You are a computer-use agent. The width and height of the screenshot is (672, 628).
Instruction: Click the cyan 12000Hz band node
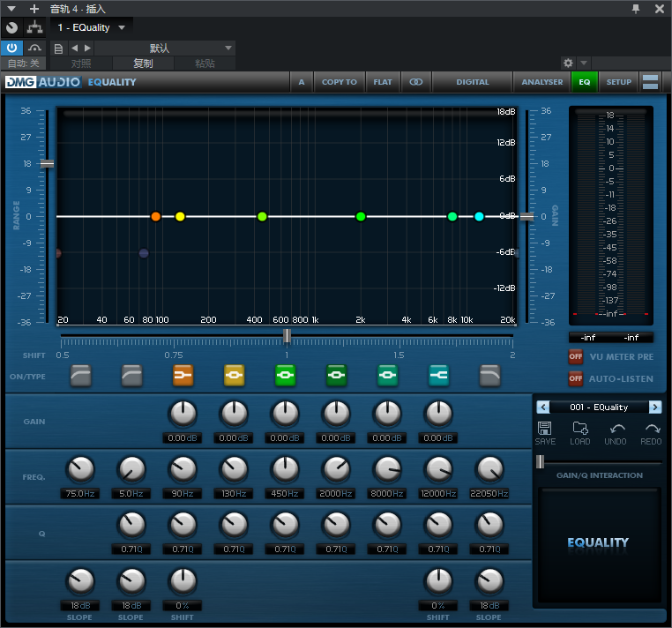click(479, 216)
